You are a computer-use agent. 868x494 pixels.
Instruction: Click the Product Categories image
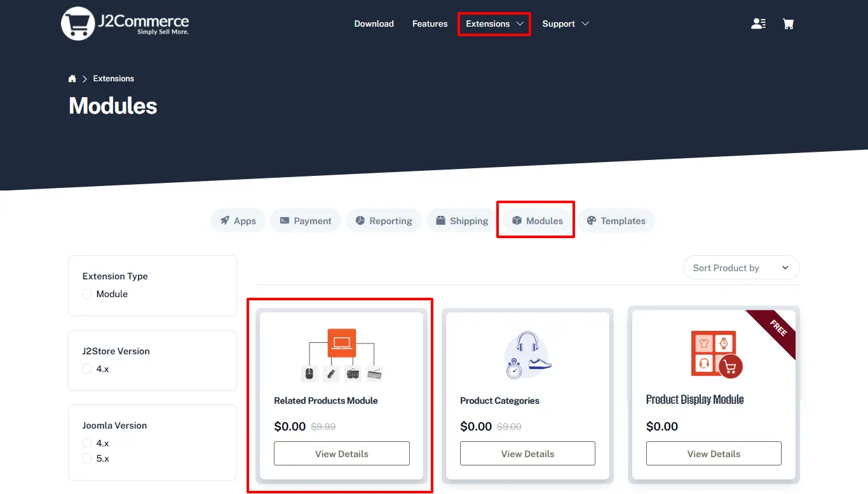[x=528, y=354]
